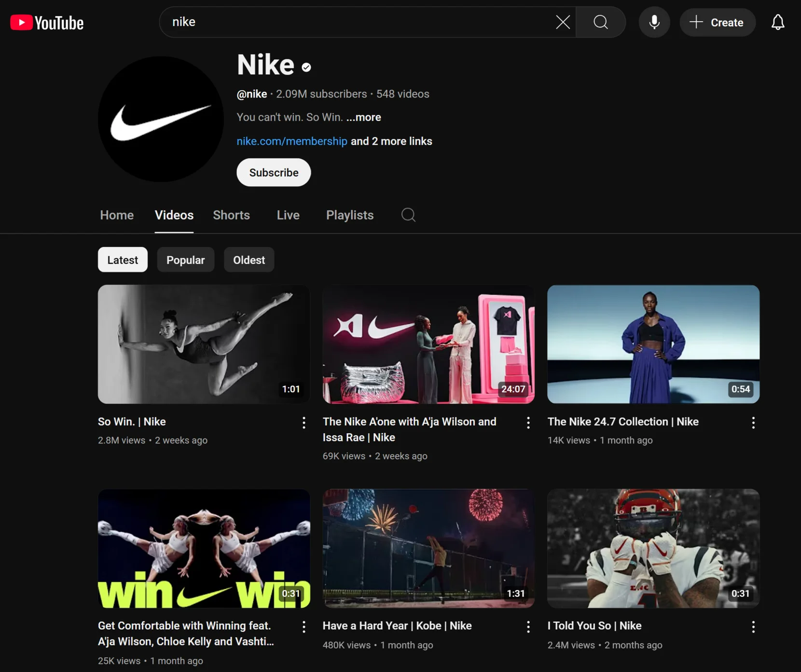Click '2.8M views • 2 weeks ago'
The image size is (801, 672).
pyautogui.click(x=152, y=440)
